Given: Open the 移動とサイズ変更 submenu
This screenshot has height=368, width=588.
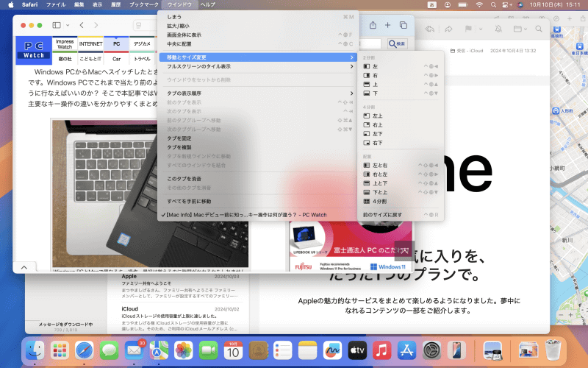Looking at the screenshot, I should coord(258,57).
